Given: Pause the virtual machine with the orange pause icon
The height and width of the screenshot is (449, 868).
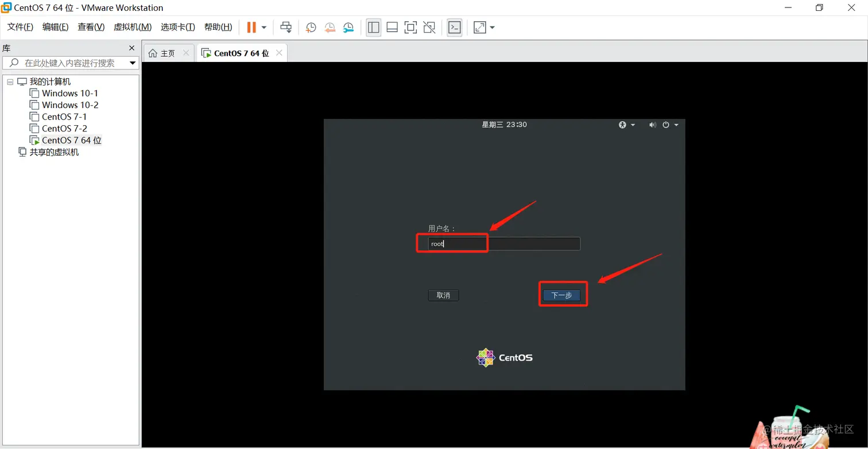Looking at the screenshot, I should 251,27.
